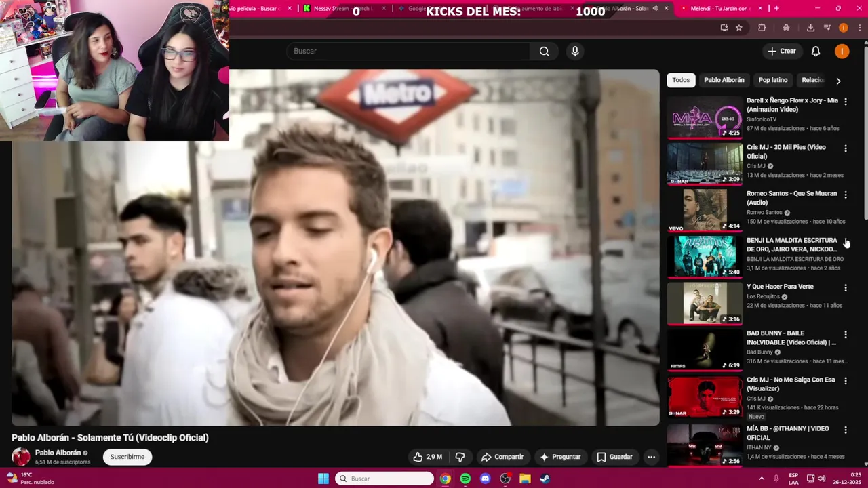868x488 pixels.
Task: Open the orange YouTube account avatar
Action: tap(842, 51)
